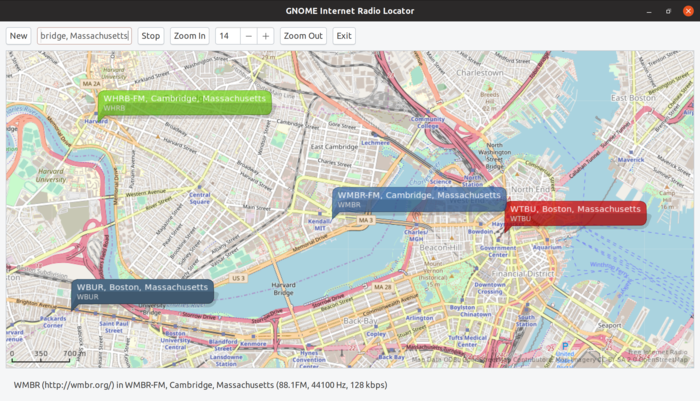Close the GNOME Internet Radio Locator window

tap(687, 11)
